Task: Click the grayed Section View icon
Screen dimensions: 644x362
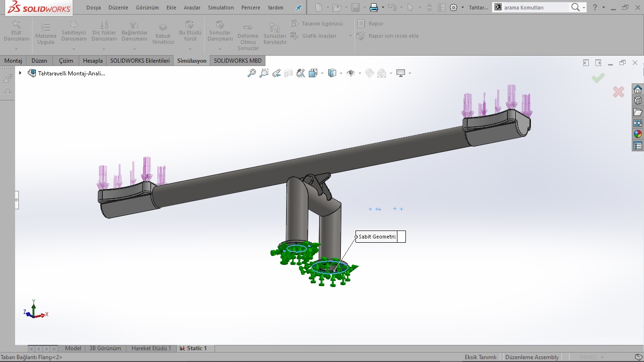Action: pyautogui.click(x=289, y=73)
